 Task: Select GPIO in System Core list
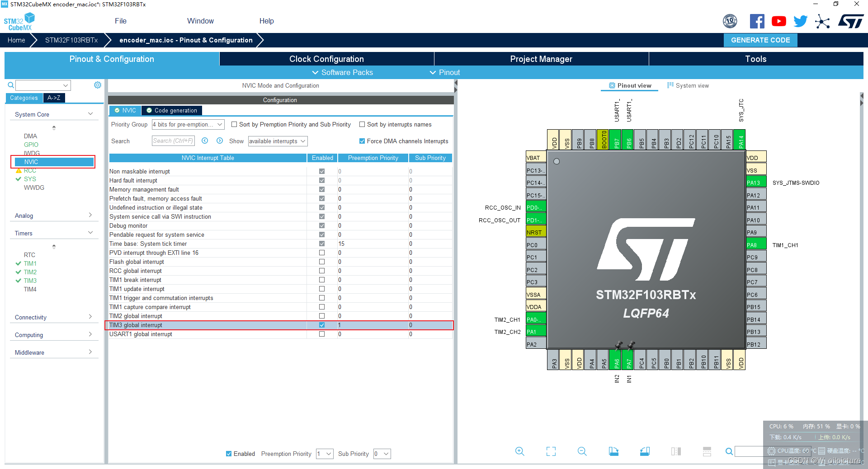pyautogui.click(x=31, y=145)
